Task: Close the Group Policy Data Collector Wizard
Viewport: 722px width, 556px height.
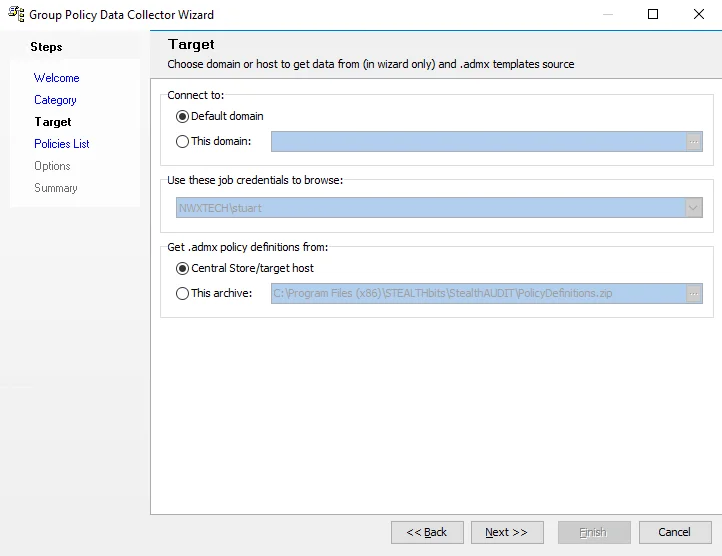Action: point(699,14)
